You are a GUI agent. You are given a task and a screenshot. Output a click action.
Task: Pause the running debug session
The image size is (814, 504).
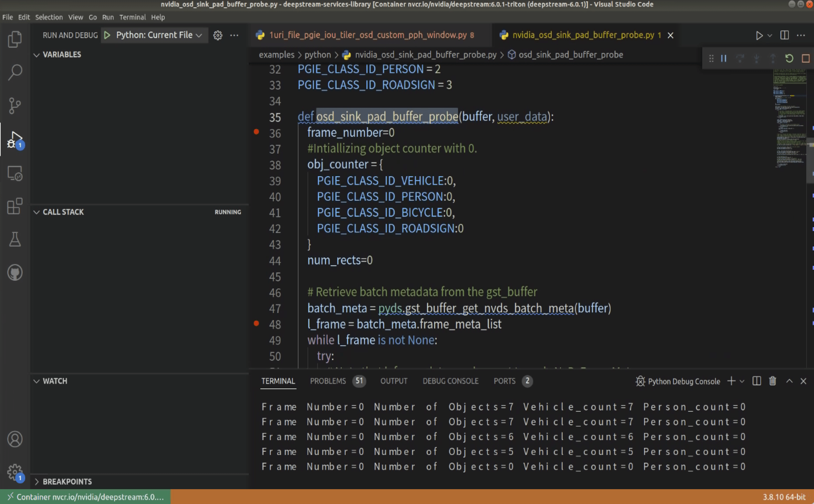(724, 58)
